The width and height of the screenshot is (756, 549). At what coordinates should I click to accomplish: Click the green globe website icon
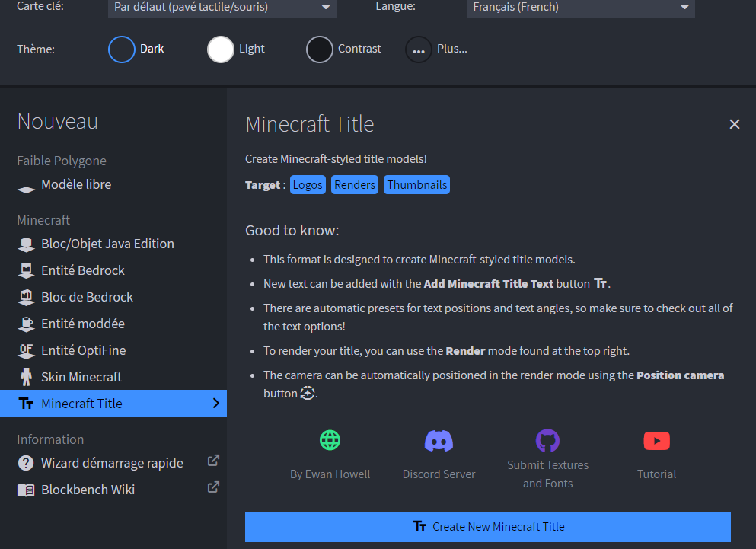coord(330,440)
